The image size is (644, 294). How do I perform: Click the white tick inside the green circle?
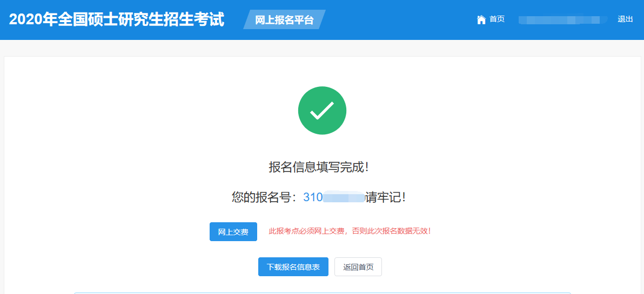tap(322, 111)
